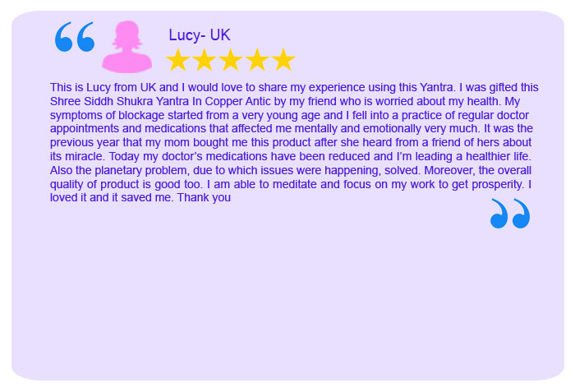Select the fourth yellow rating star
This screenshot has width=575, height=392.
tap(257, 60)
